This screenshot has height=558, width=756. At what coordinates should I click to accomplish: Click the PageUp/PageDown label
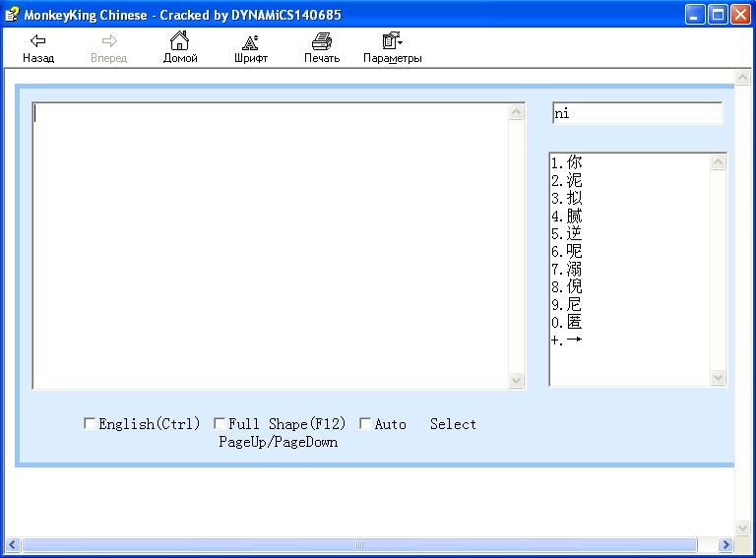[279, 442]
